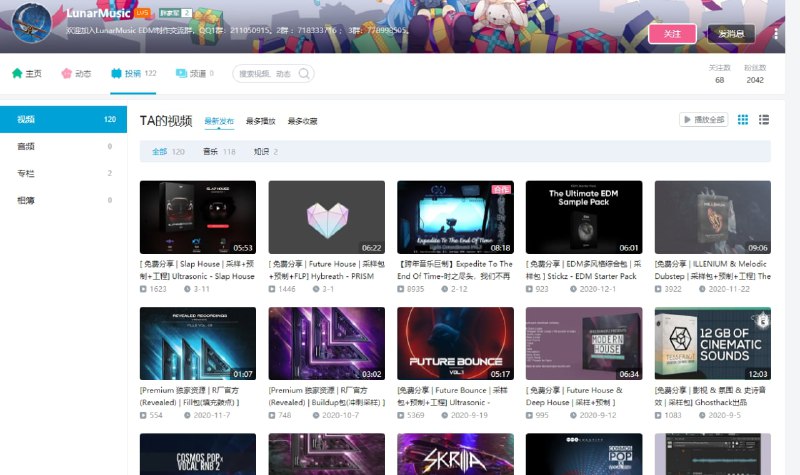
Task: Open Slap House 05:53 video thumbnail
Action: click(x=198, y=217)
